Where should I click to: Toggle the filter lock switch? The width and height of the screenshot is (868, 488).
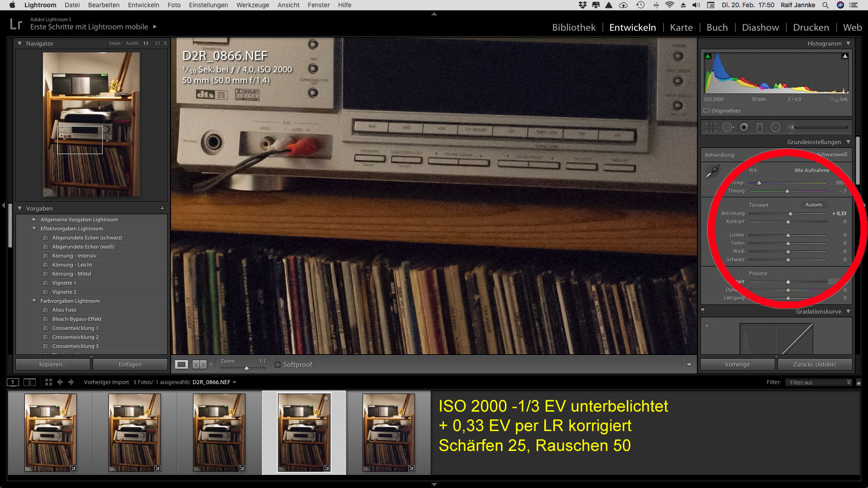(x=859, y=382)
